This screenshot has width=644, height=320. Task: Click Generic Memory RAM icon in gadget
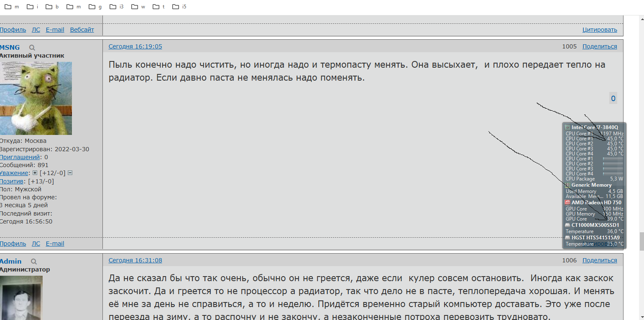[567, 185]
